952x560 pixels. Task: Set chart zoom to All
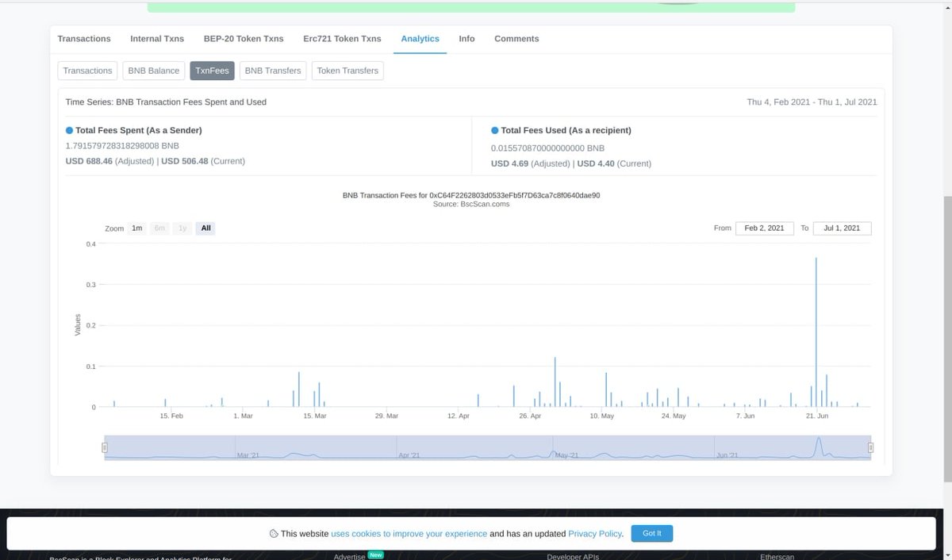click(206, 228)
